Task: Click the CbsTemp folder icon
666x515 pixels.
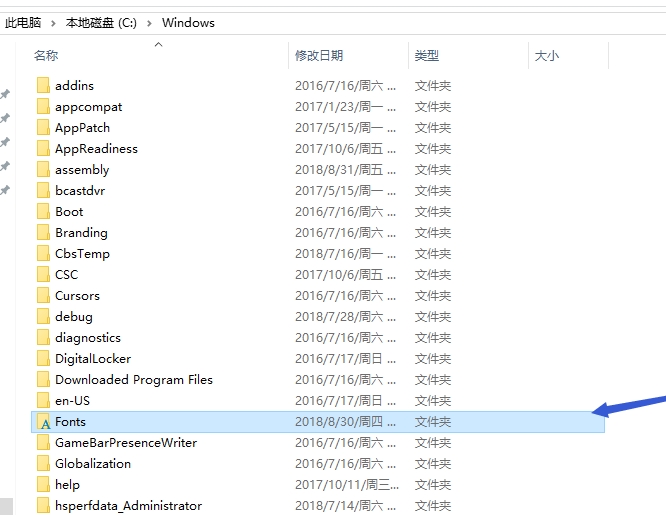Action: pyautogui.click(x=43, y=253)
